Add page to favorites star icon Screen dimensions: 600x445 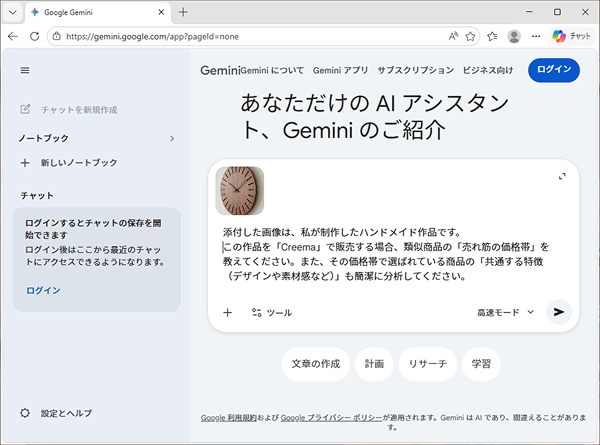click(x=470, y=36)
